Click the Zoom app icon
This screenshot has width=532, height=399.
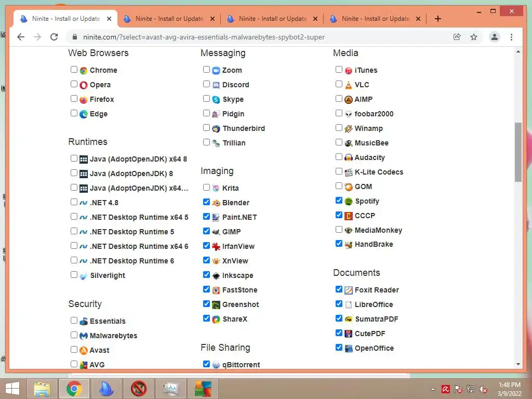point(216,71)
